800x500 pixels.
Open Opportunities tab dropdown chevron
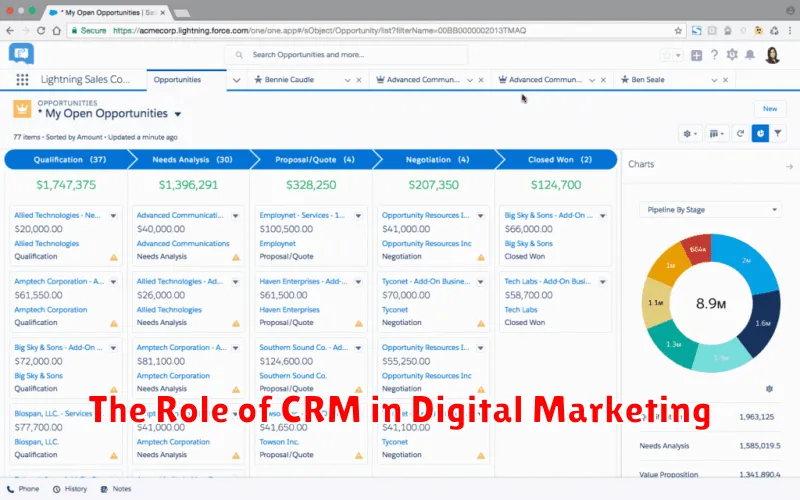(236, 80)
